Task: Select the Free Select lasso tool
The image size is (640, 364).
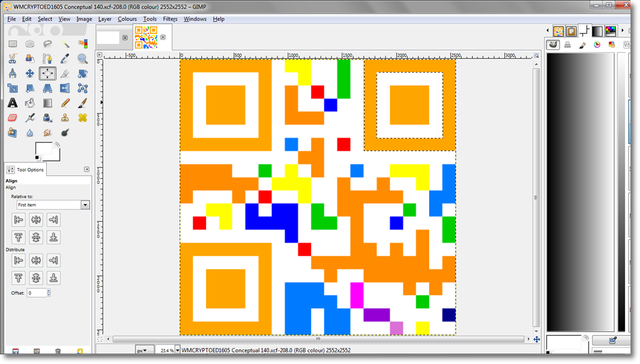Action: [x=47, y=44]
